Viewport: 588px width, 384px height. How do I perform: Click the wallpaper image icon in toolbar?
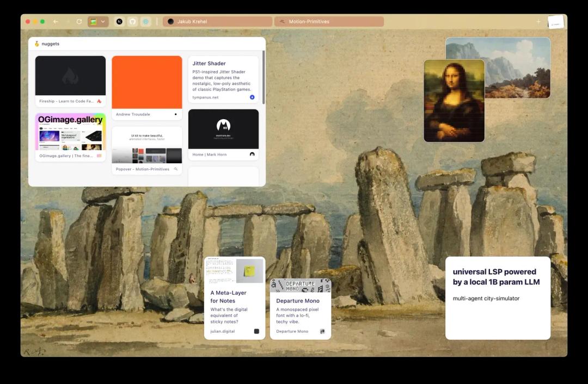tap(94, 22)
